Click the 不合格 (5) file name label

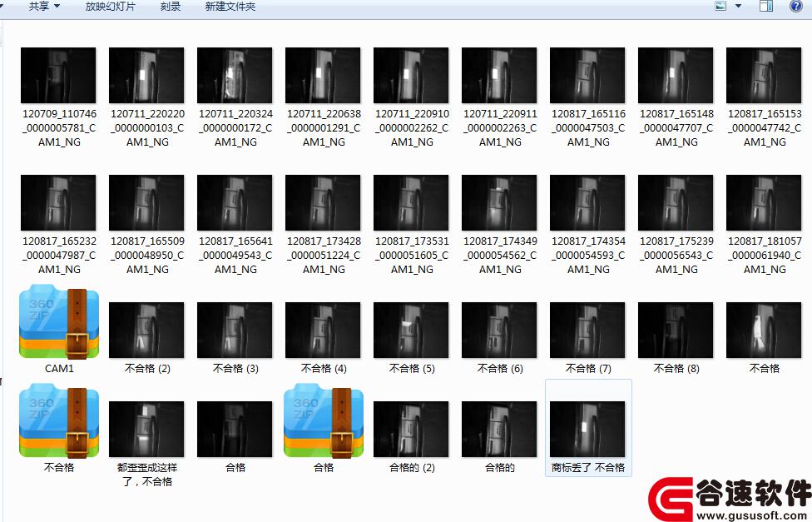pyautogui.click(x=412, y=369)
